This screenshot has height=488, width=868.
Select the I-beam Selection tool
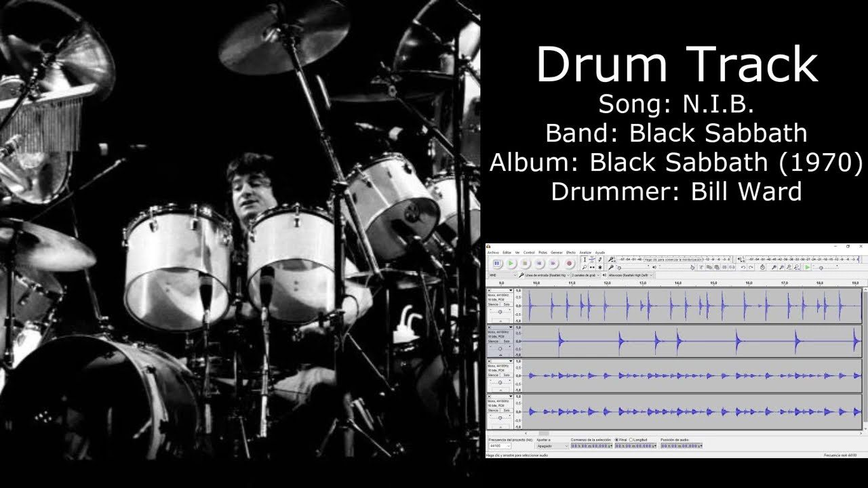[585, 260]
